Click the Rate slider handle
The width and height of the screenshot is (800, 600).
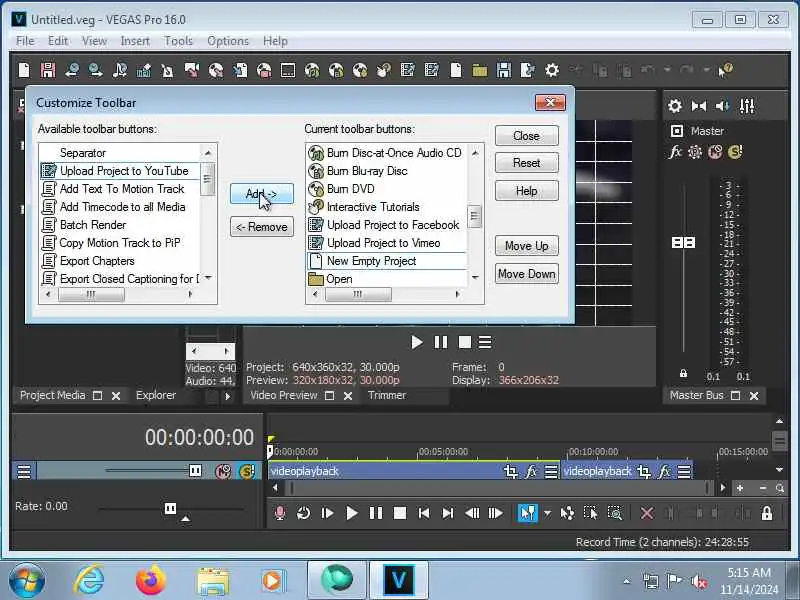[170, 509]
